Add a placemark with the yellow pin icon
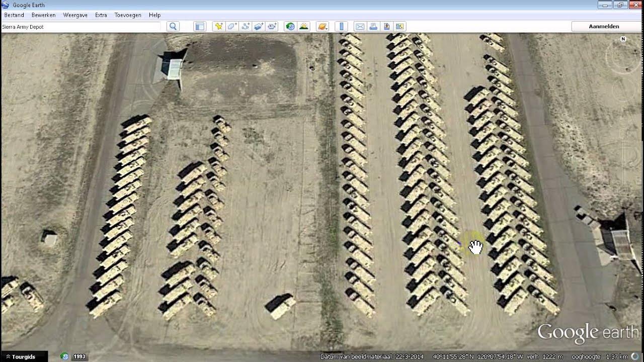 pos(218,27)
